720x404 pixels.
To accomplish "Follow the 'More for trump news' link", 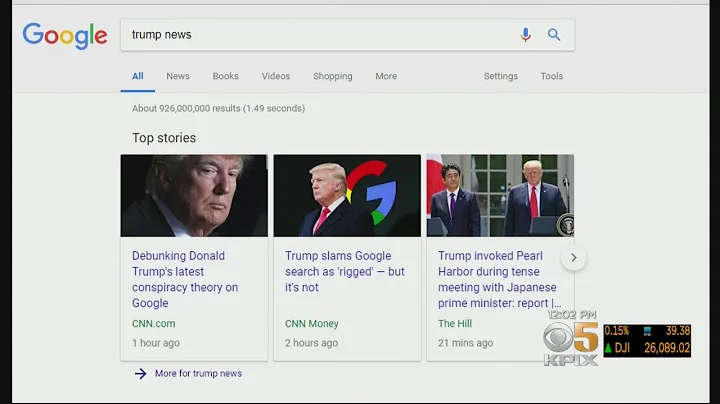I will [198, 374].
